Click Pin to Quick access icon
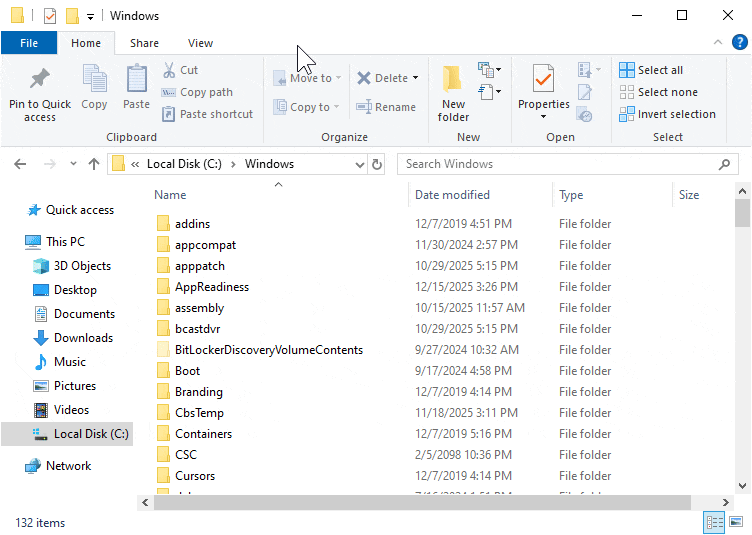This screenshot has height=535, width=752. 39,79
